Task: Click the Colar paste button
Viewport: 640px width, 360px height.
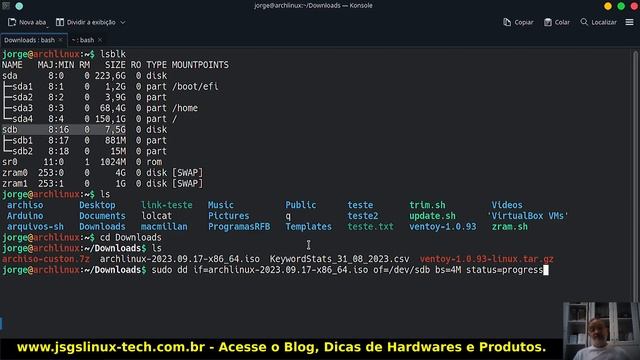Action: click(x=557, y=22)
